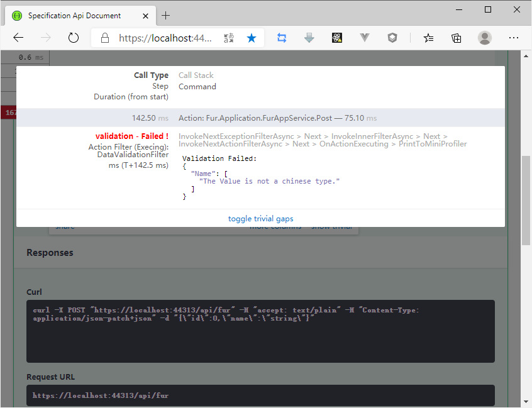Viewport: 532px width, 408px height.
Task: Click the gray download arrow extension icon
Action: (309, 38)
